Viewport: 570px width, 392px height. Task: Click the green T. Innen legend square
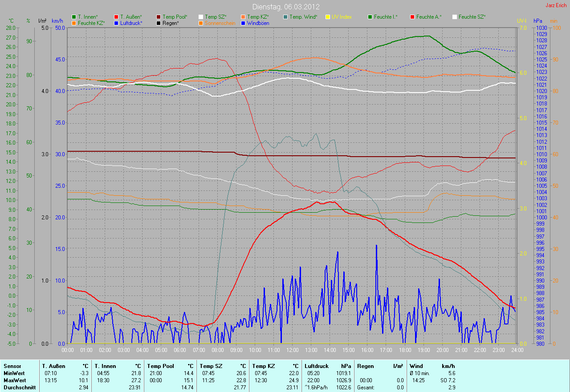[x=74, y=17]
